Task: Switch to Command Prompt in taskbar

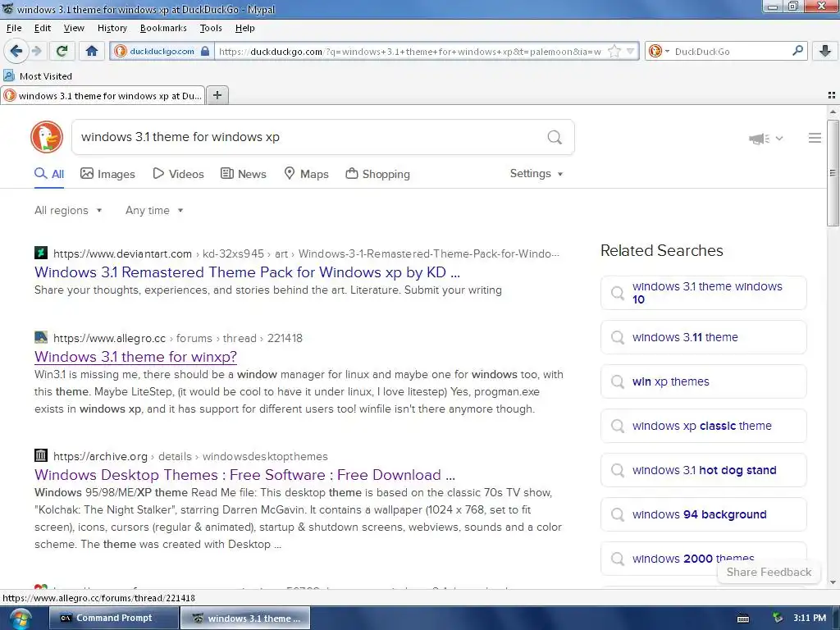Action: pyautogui.click(x=113, y=619)
